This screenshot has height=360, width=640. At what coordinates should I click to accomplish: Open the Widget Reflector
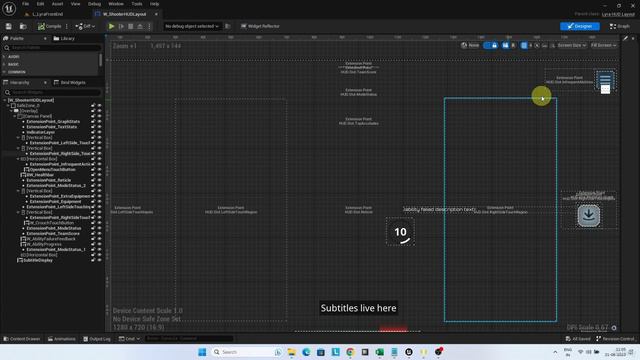coord(260,26)
